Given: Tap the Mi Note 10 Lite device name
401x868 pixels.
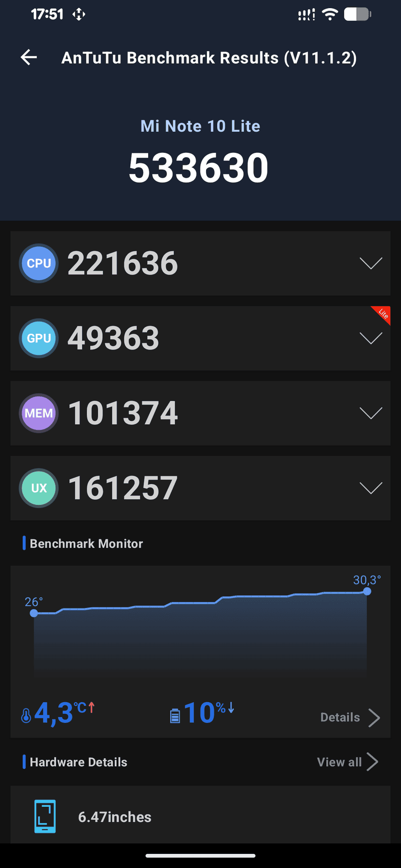Looking at the screenshot, I should [200, 126].
